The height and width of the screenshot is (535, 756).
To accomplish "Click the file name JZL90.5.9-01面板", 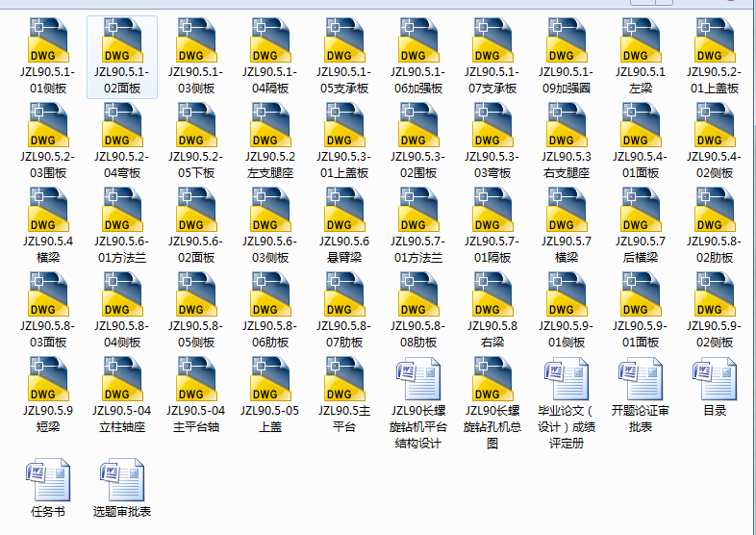I will pos(641,334).
